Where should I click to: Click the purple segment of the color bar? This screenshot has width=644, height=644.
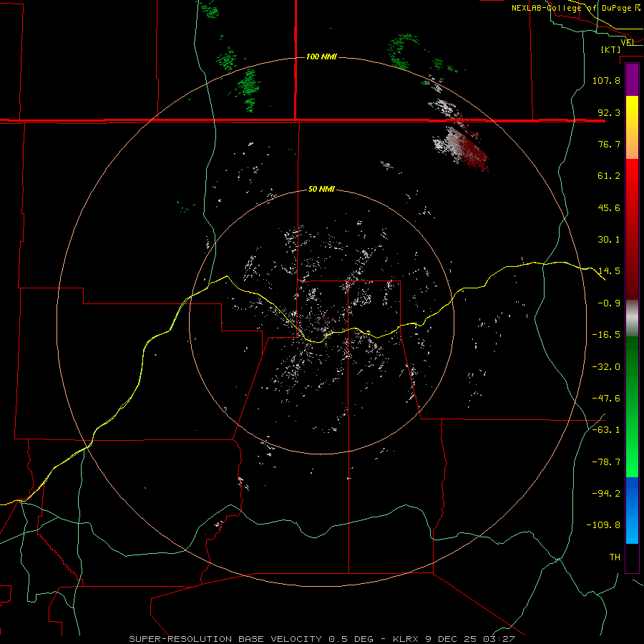pyautogui.click(x=632, y=79)
